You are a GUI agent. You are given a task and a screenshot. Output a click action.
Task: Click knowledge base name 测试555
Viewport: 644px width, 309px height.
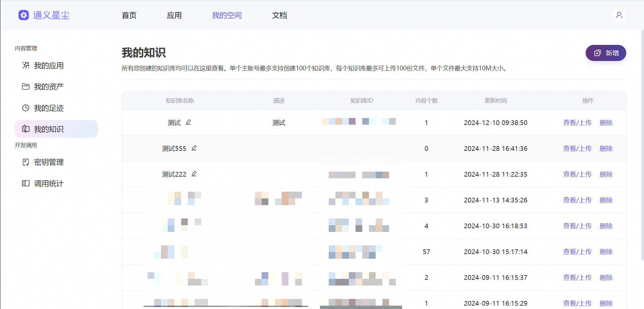click(174, 148)
